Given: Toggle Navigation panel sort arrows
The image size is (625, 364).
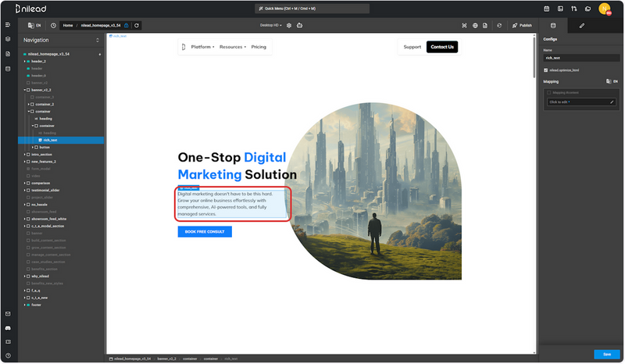Looking at the screenshot, I should [x=97, y=41].
